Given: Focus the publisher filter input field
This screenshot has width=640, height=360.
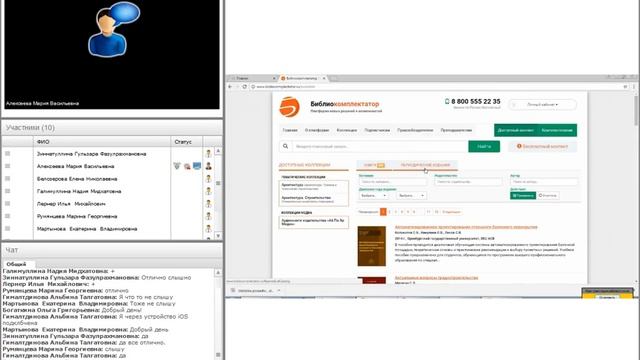Looking at the screenshot, I should [468, 182].
